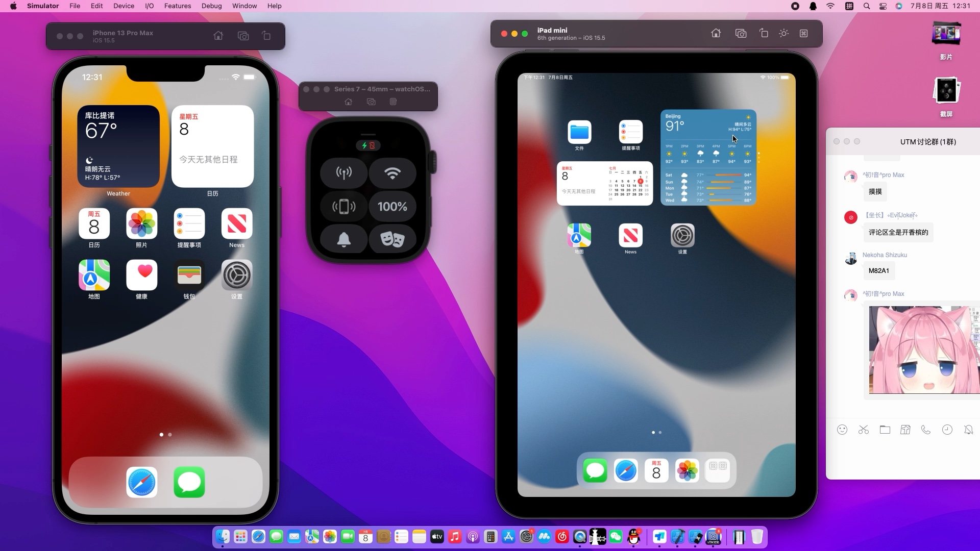Expand Features menu in Simulator

pyautogui.click(x=178, y=6)
